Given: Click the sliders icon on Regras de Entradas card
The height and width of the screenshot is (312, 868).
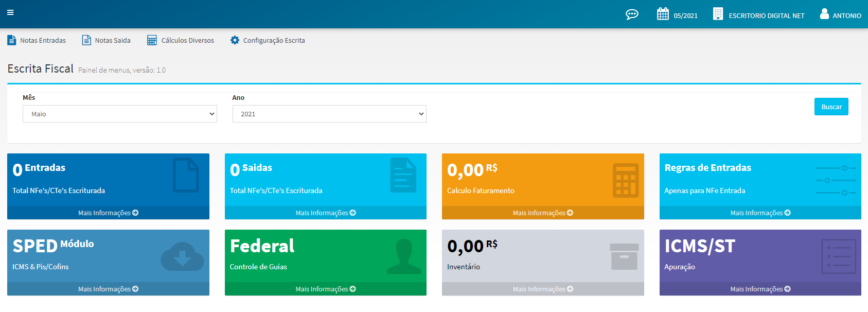Looking at the screenshot, I should coord(836,180).
